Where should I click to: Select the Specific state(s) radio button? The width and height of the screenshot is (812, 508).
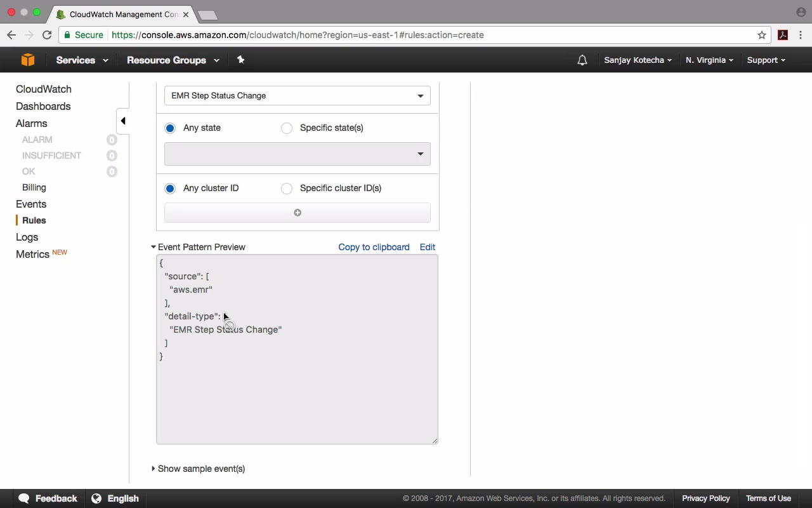click(x=287, y=128)
